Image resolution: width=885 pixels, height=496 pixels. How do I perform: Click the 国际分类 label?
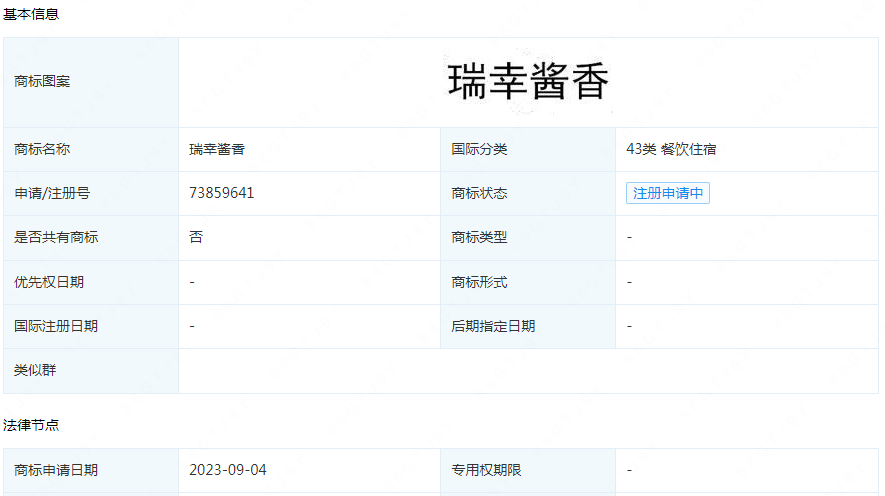(479, 150)
